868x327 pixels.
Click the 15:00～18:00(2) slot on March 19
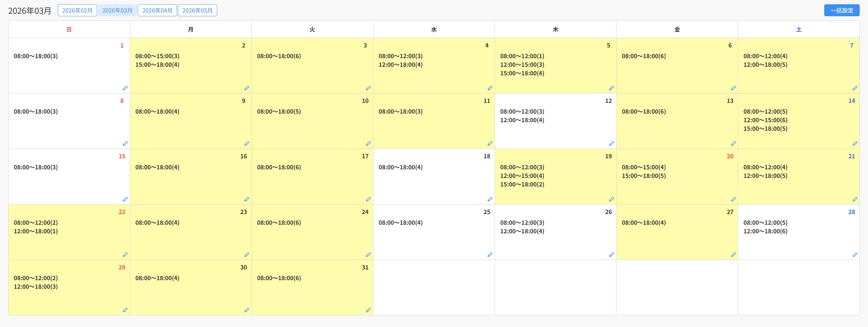click(522, 185)
